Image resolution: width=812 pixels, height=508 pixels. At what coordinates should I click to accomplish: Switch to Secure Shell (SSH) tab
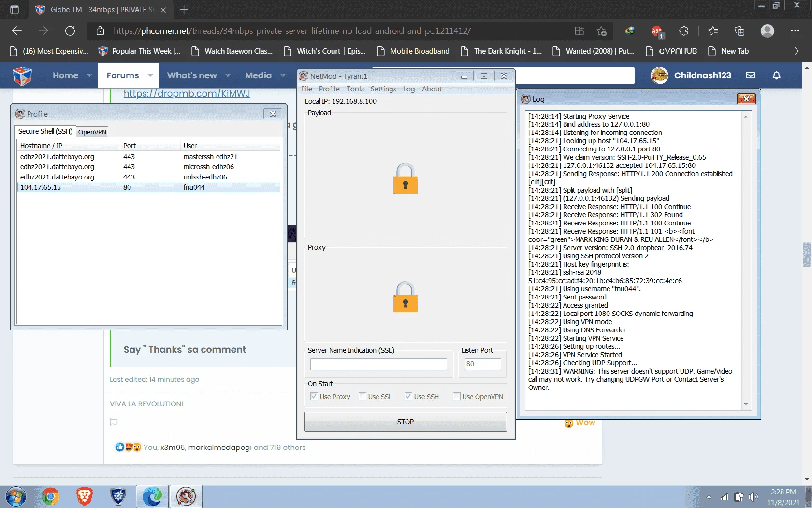click(x=45, y=131)
